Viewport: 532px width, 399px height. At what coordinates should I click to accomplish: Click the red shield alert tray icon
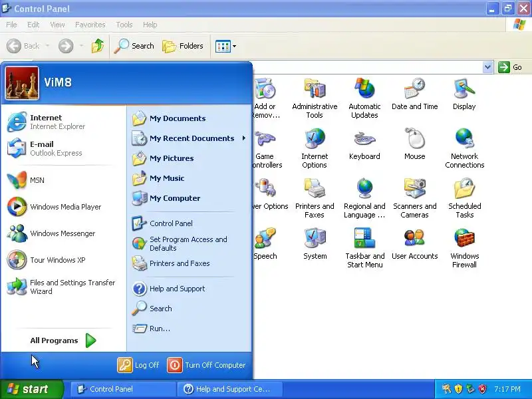[483, 389]
